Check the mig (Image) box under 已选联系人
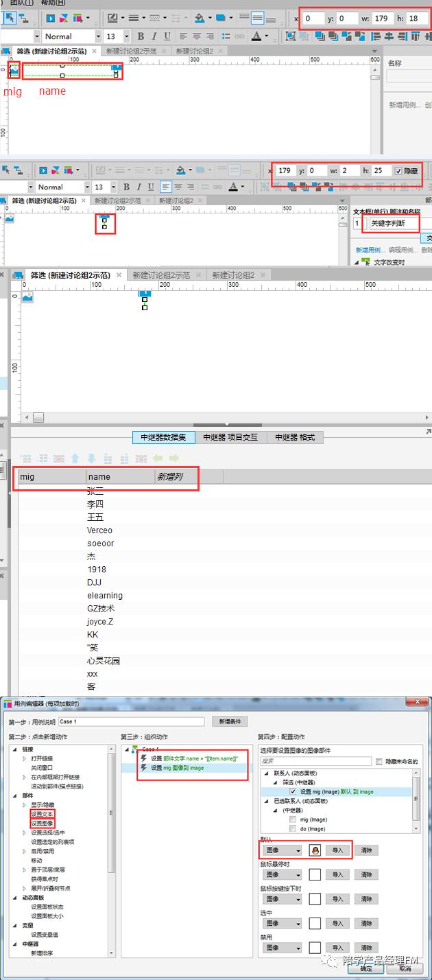432x980 pixels. point(293,819)
